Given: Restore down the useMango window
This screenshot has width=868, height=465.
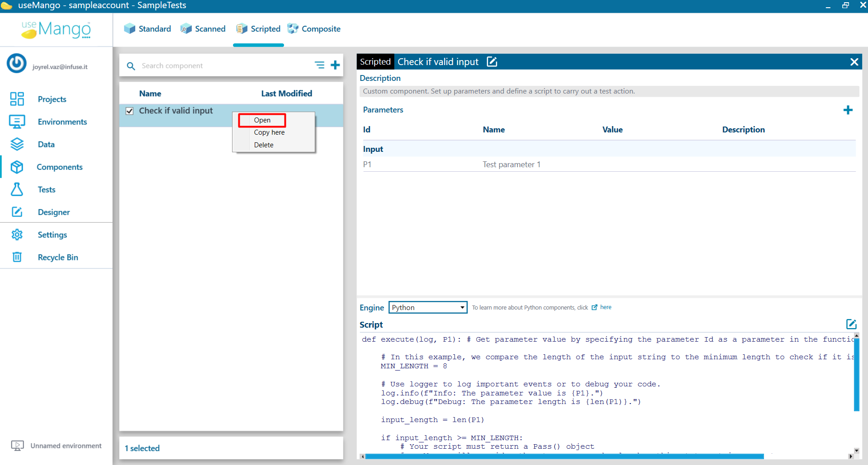Looking at the screenshot, I should (845, 5).
